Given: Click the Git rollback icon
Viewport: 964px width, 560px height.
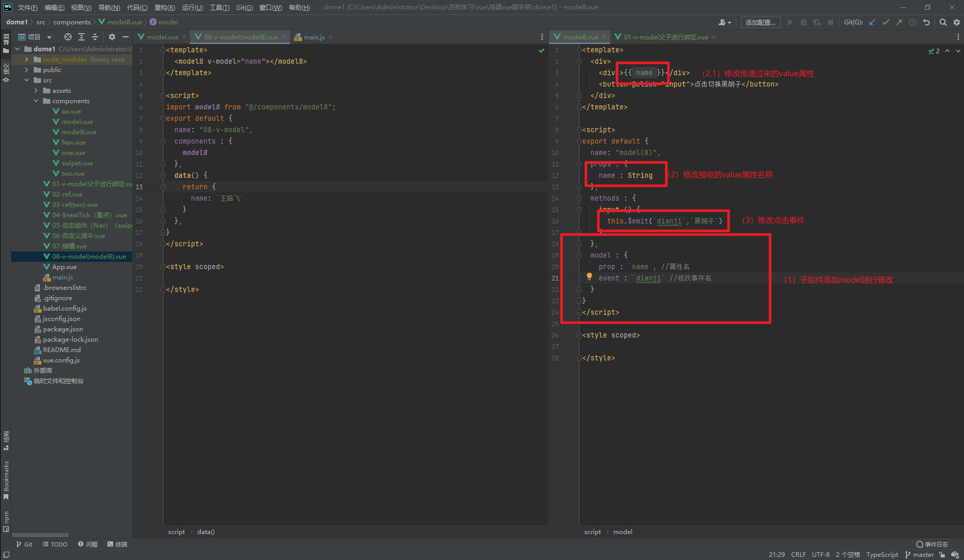Looking at the screenshot, I should [x=926, y=22].
